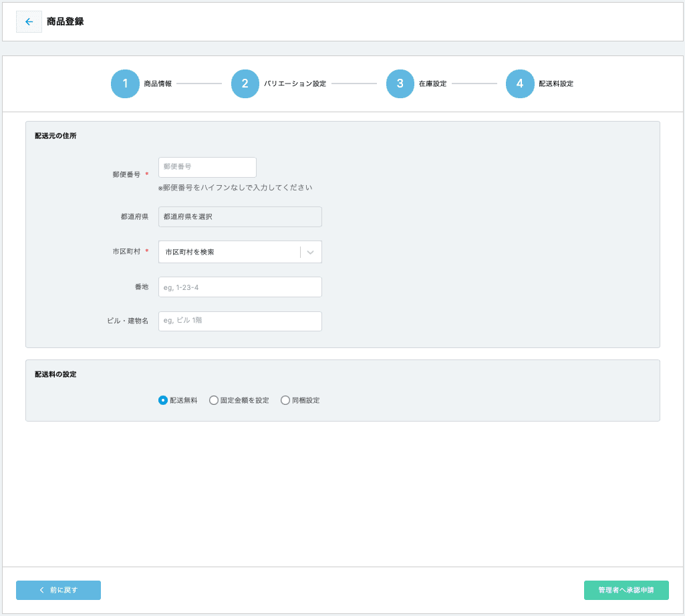
Task: Open the 市区町村を検索 combo box
Action: 229,253
